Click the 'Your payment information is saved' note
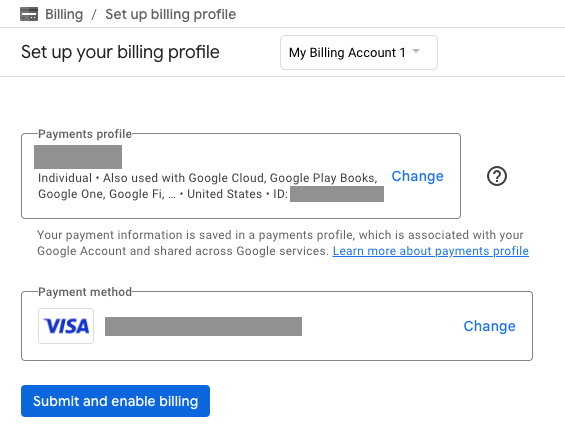The height and width of the screenshot is (442, 565). tap(280, 243)
